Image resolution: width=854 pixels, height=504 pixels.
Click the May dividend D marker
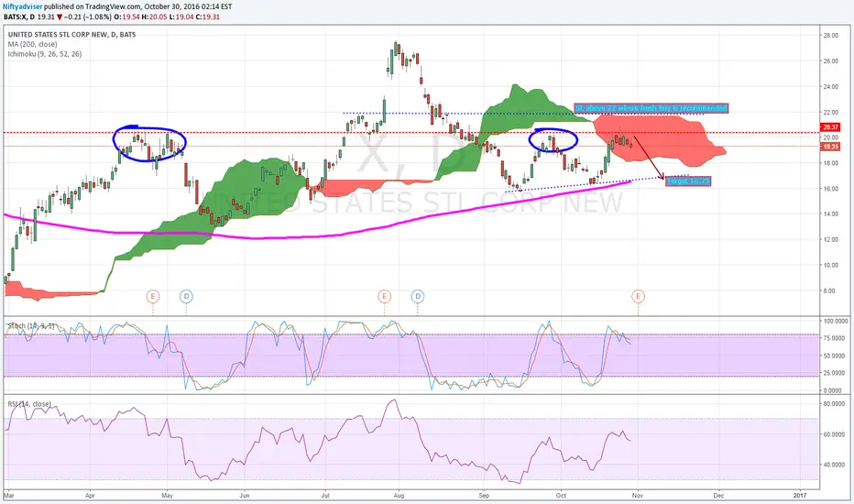[x=186, y=296]
